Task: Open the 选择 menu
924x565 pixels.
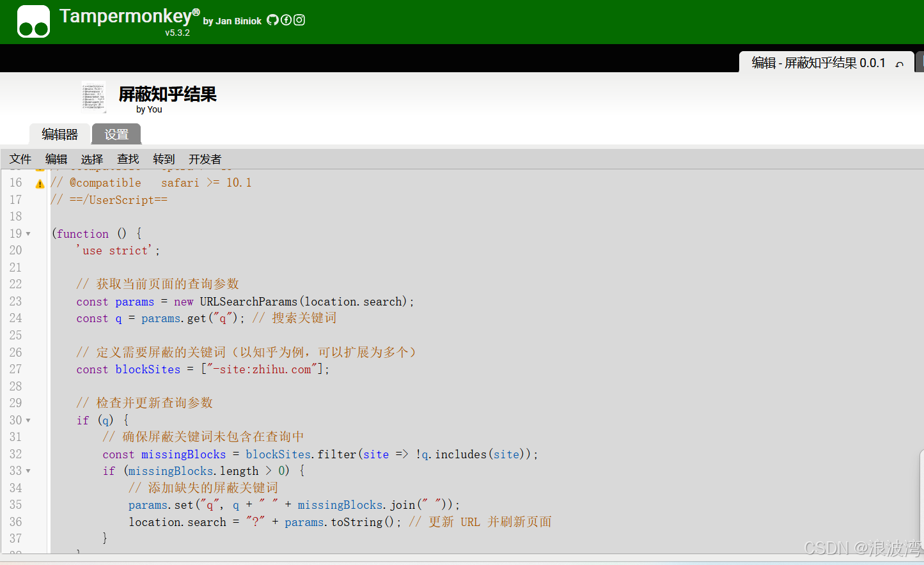Action: coord(92,159)
